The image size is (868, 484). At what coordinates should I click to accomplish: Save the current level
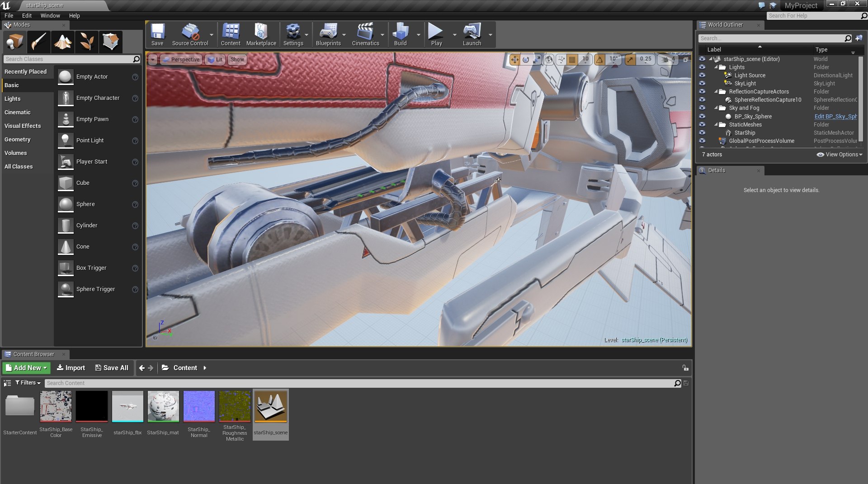pyautogui.click(x=157, y=35)
